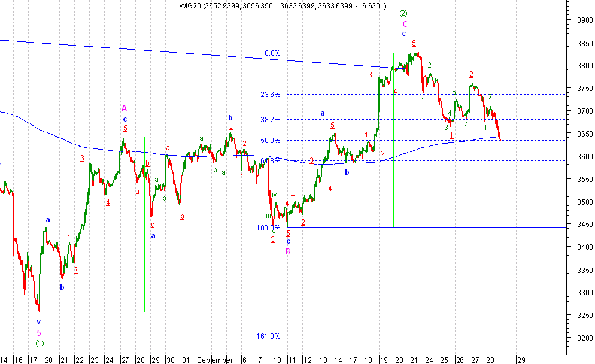
Task: Click the 3500 price axis label
Action: pos(585,202)
